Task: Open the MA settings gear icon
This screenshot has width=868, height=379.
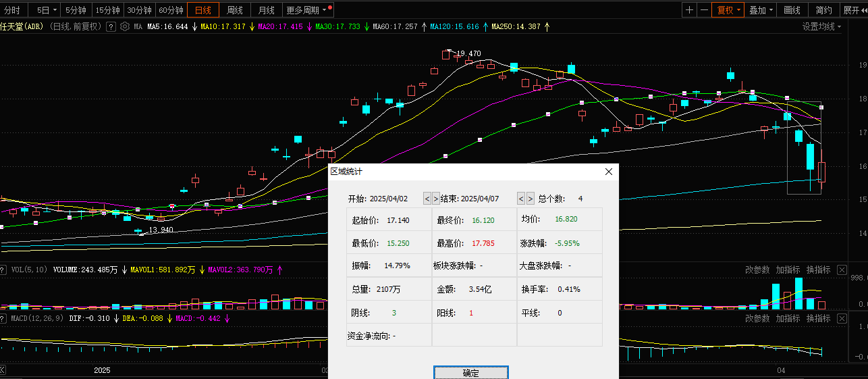Action: point(124,26)
